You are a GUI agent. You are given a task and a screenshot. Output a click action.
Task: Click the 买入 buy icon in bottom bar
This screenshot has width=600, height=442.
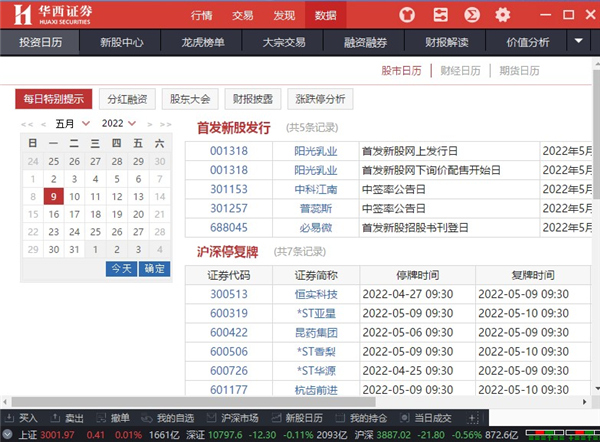pyautogui.click(x=22, y=417)
